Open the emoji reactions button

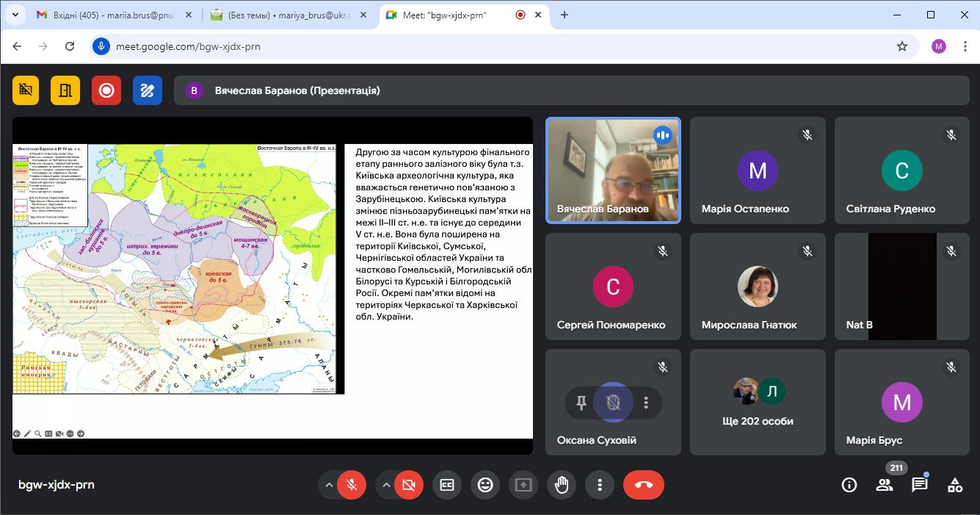(x=485, y=485)
